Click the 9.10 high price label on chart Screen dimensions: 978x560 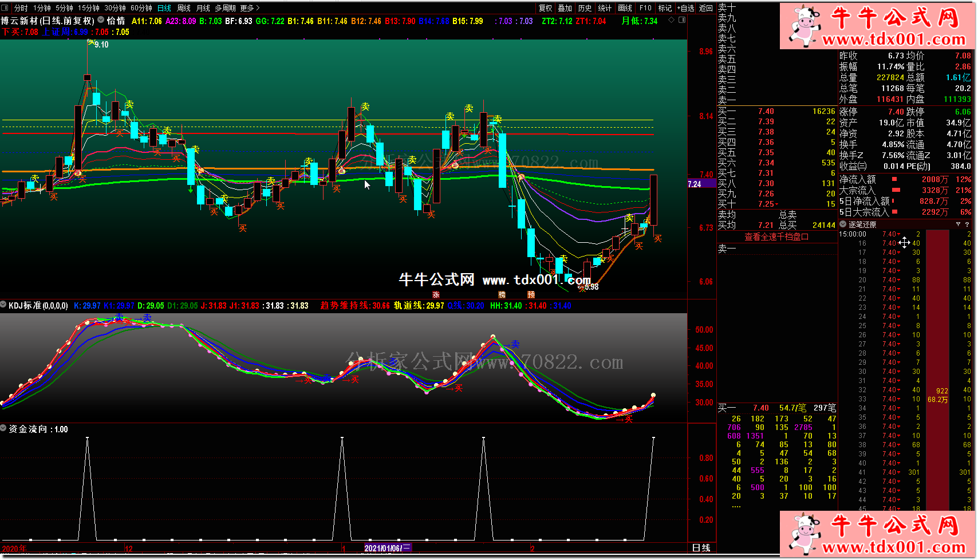click(x=101, y=45)
